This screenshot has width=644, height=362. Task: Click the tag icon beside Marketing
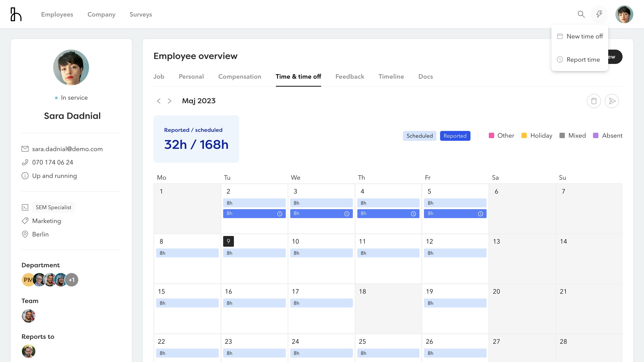pyautogui.click(x=25, y=221)
